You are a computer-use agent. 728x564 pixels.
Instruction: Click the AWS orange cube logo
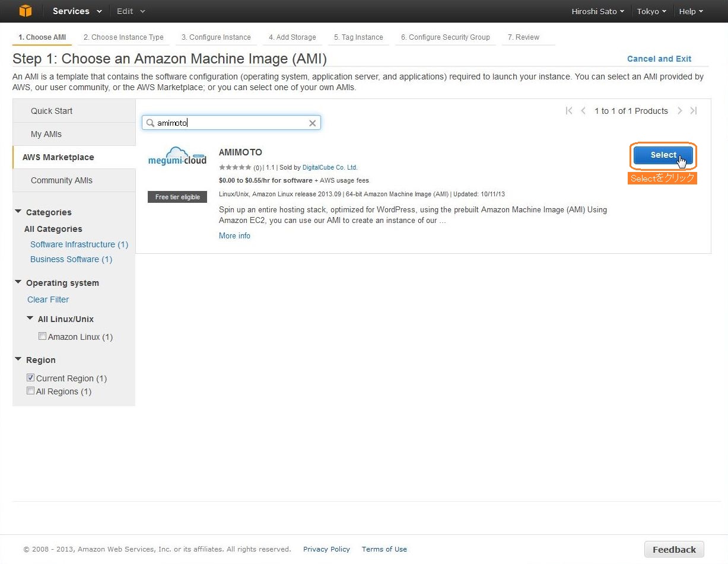[25, 11]
